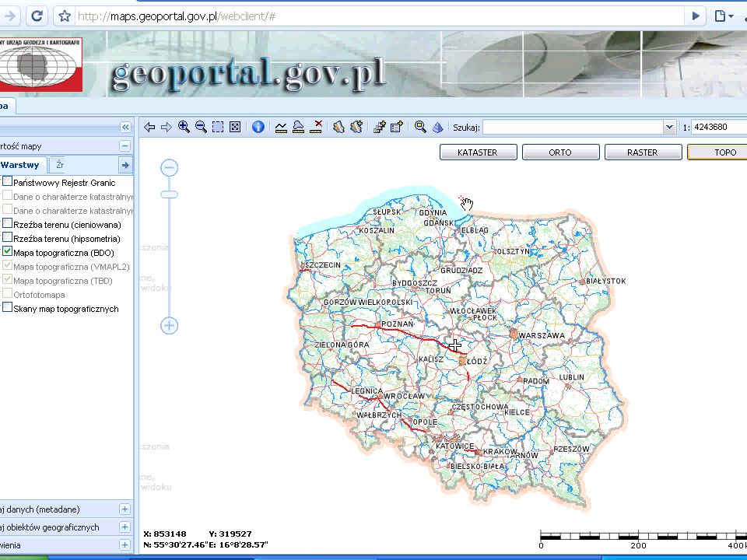
Task: Uncheck Mapa topograficzna (BDO) layer
Action: pyautogui.click(x=7, y=251)
